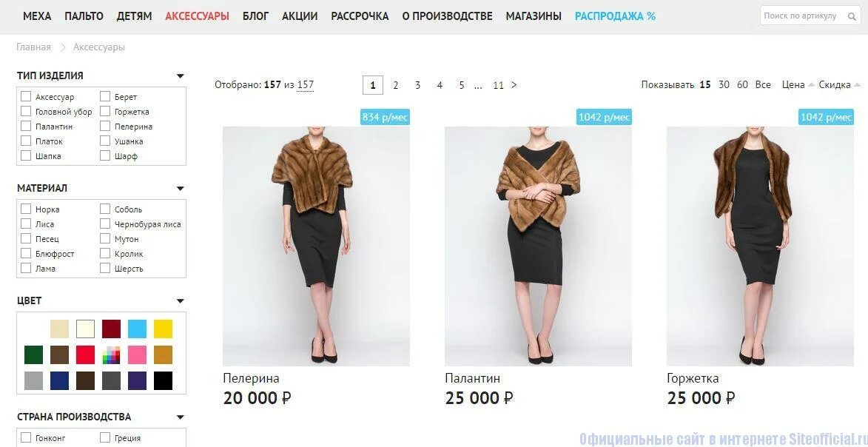Show 30 items per page
The width and height of the screenshot is (868, 447).
(724, 85)
